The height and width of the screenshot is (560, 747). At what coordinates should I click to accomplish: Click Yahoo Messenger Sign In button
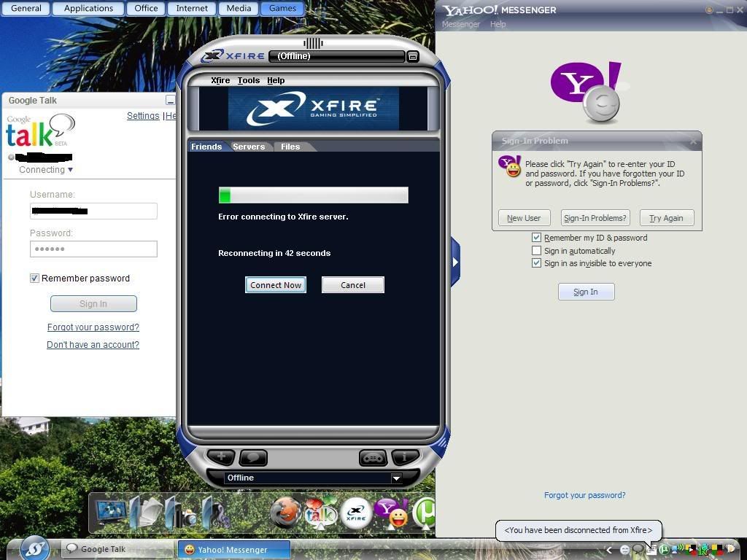586,292
